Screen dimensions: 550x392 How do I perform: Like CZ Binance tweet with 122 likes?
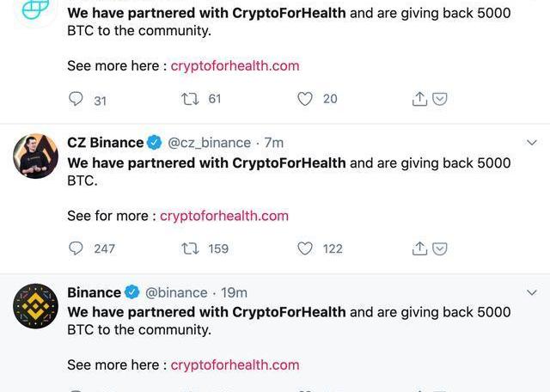(x=304, y=248)
